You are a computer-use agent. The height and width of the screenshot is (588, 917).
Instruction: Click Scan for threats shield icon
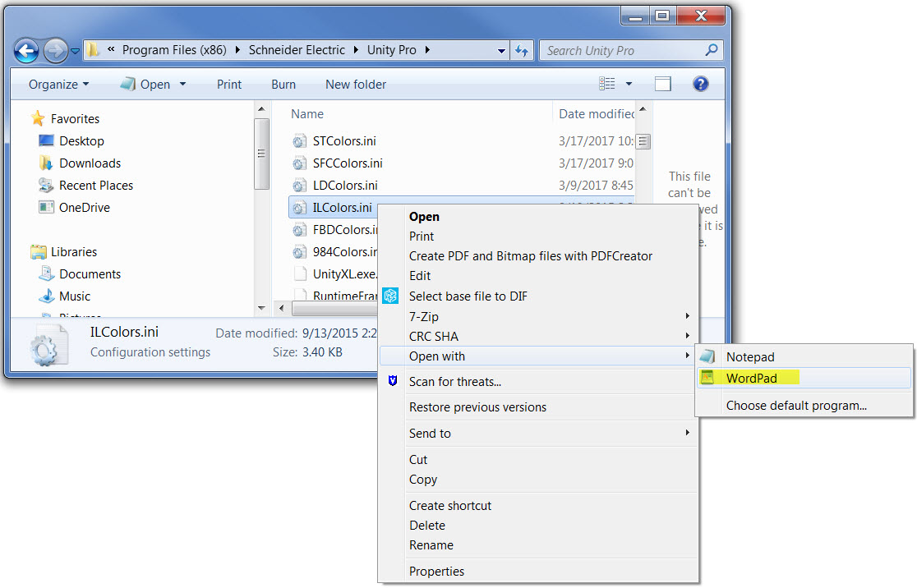[393, 381]
